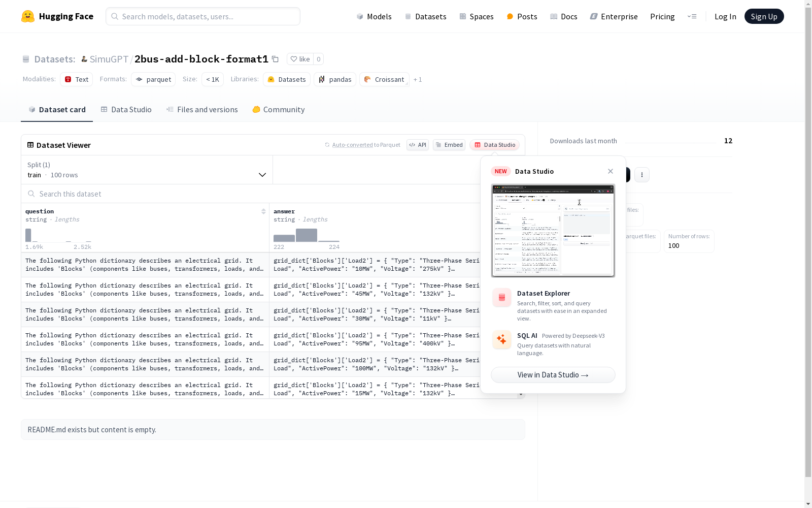The width and height of the screenshot is (812, 508).
Task: Open the Datasets page in navbar
Action: click(425, 16)
